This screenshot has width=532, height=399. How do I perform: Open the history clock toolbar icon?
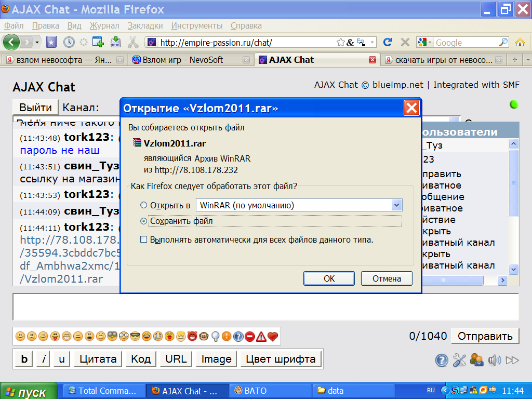coord(69,42)
